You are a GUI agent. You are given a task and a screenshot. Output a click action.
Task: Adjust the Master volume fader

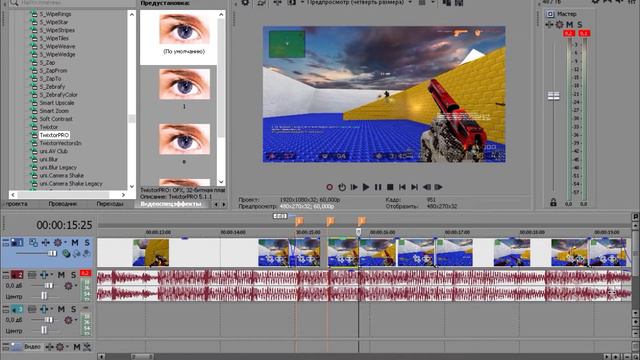[553, 96]
